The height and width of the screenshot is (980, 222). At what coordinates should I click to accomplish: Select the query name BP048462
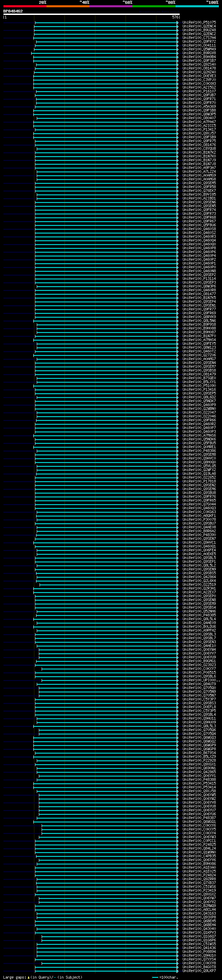(13, 11)
